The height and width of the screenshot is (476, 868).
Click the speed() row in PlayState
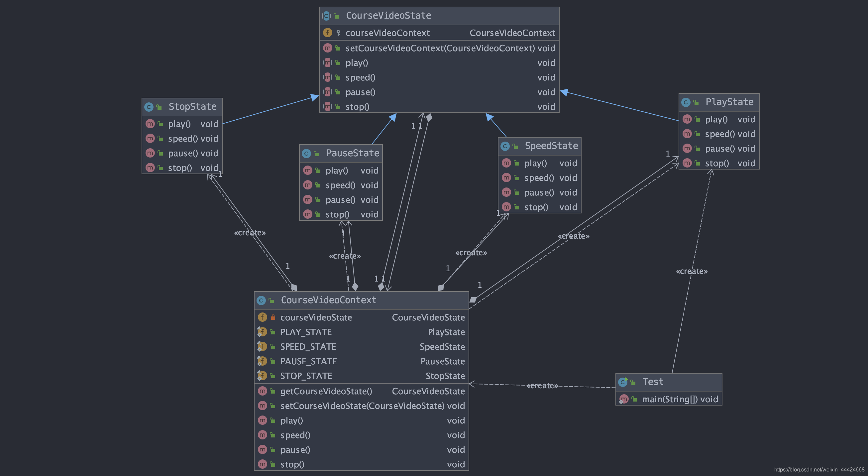pos(719,134)
